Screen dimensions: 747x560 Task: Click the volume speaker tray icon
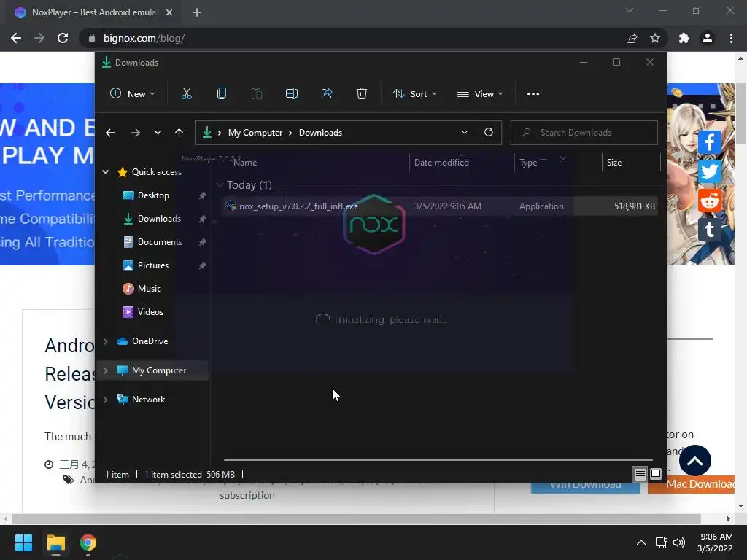coord(679,542)
